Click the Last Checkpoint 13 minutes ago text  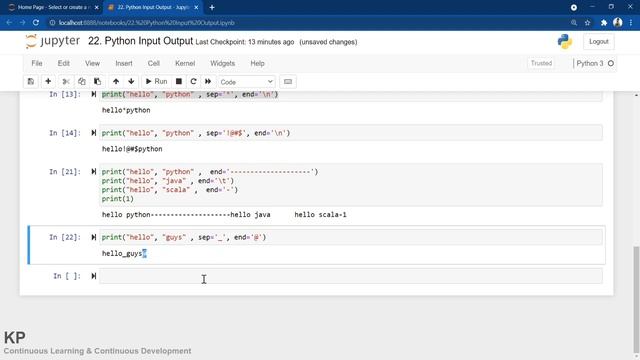[x=244, y=42]
